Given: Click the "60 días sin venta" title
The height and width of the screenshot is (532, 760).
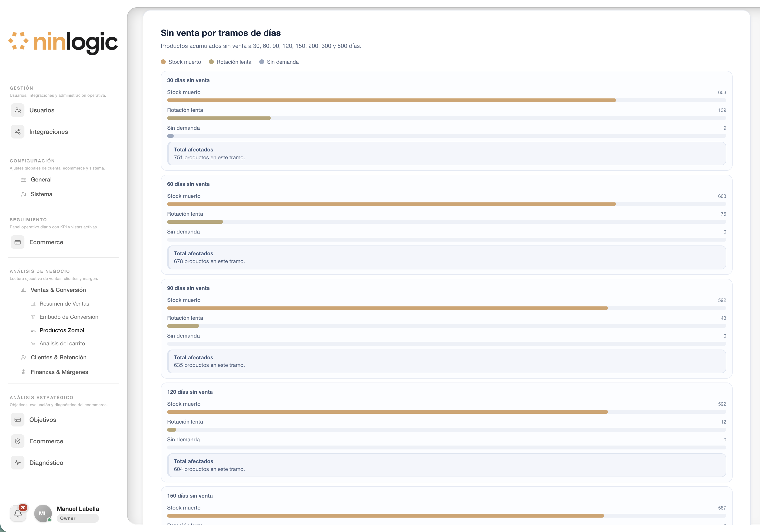Looking at the screenshot, I should pyautogui.click(x=188, y=184).
